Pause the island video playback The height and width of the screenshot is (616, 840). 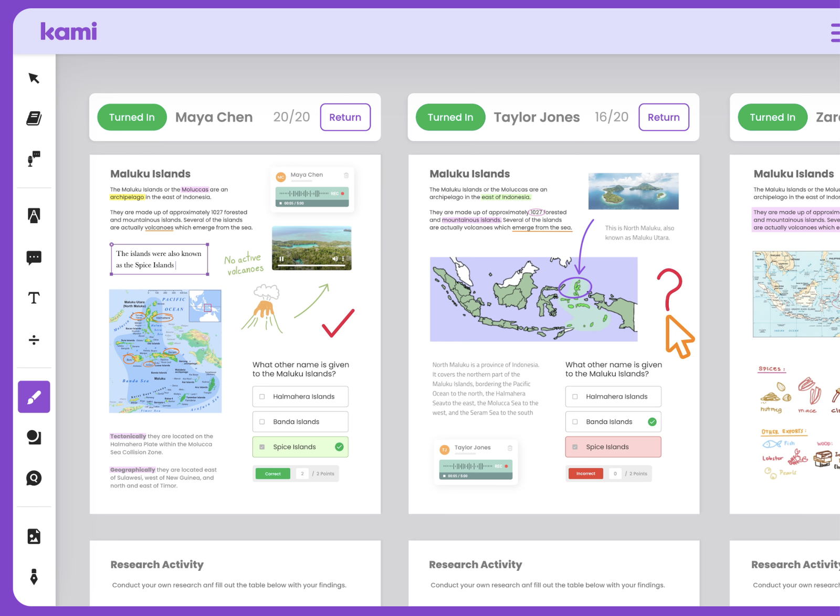[x=281, y=259]
